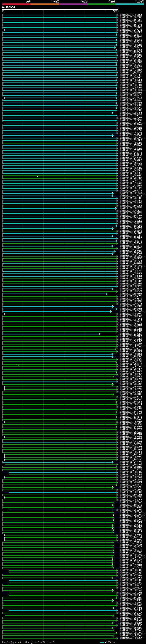The height and width of the screenshot is (644, 146).
Task: Select the UniRef100_C8CLQ9 label
Action: (x=131, y=472)
